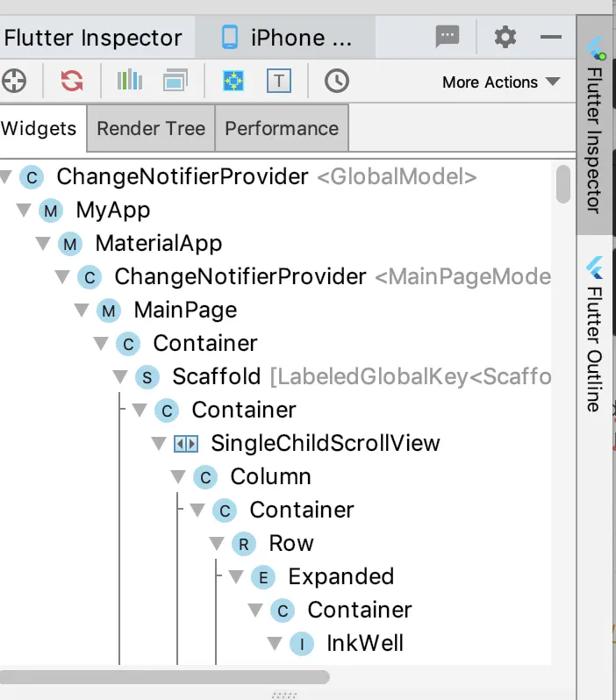Toggle Slow Animations clock icon
Image resolution: width=616 pixels, height=700 pixels.
click(x=336, y=81)
